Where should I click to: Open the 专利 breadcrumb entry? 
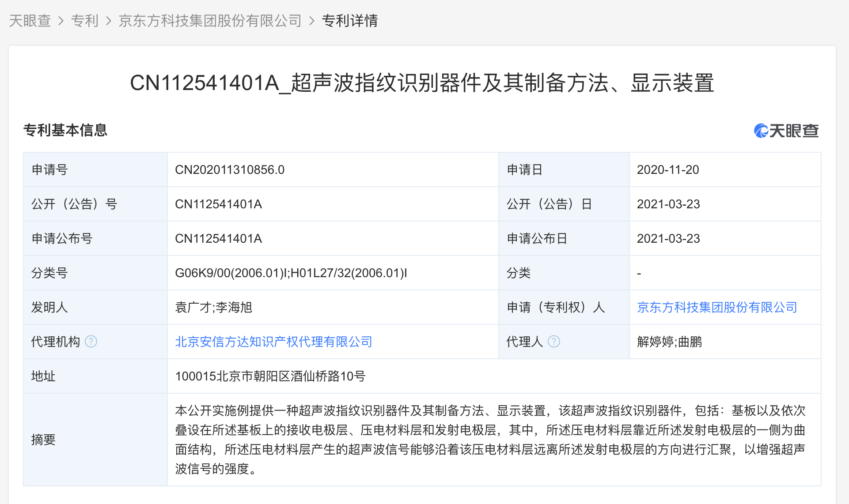tap(85, 20)
